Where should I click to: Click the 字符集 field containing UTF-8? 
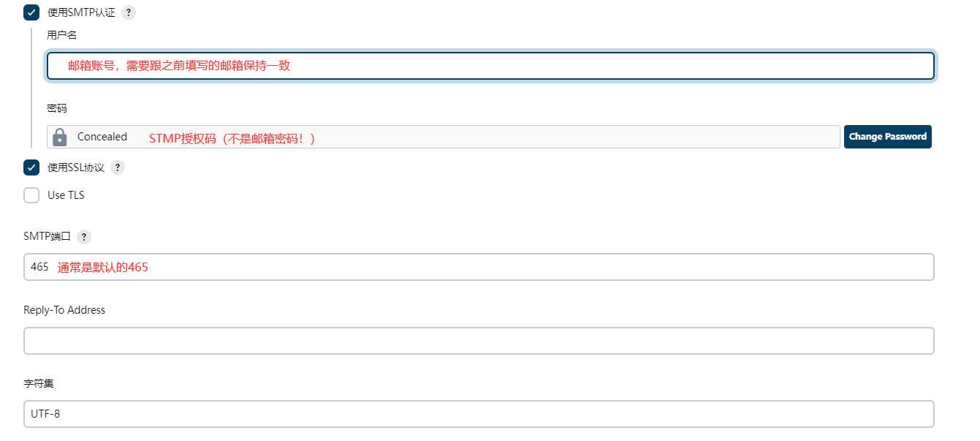(479, 414)
